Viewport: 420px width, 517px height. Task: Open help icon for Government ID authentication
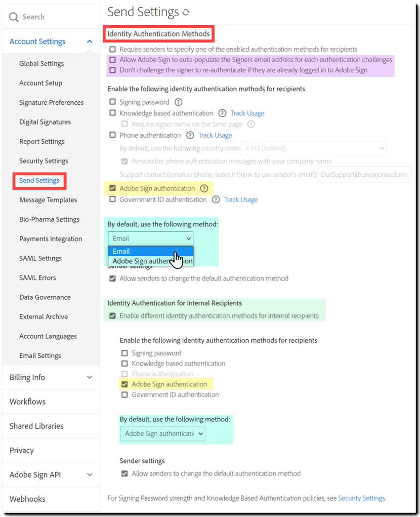click(x=216, y=200)
